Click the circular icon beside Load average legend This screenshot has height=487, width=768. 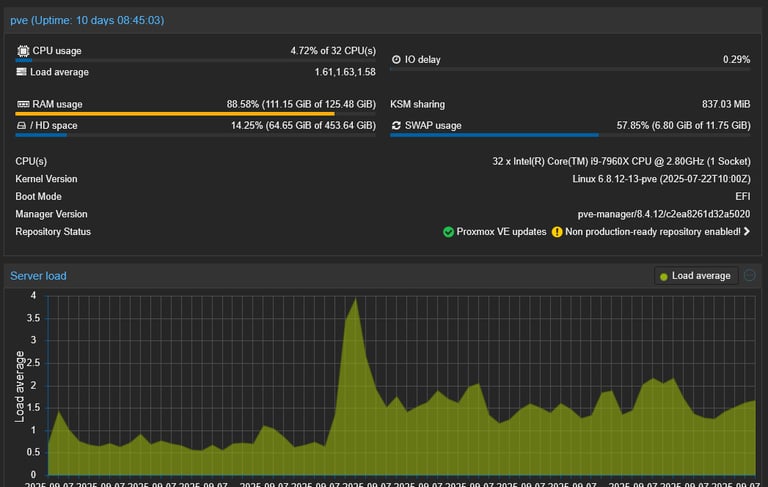(749, 276)
